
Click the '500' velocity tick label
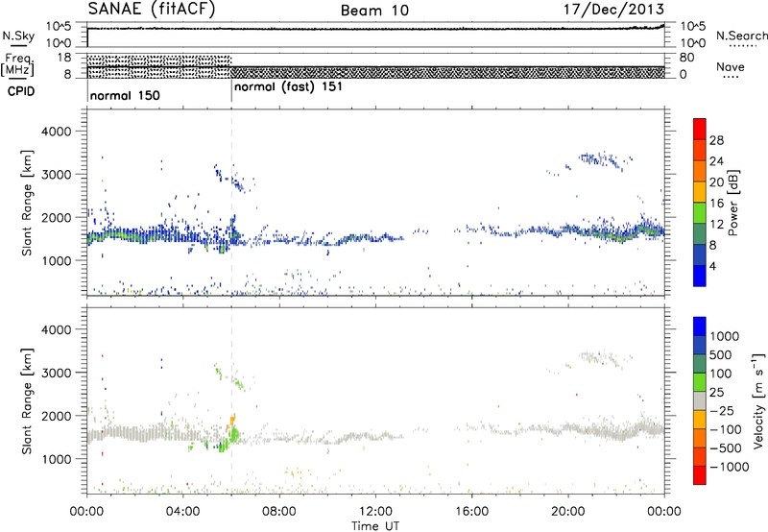(722, 354)
